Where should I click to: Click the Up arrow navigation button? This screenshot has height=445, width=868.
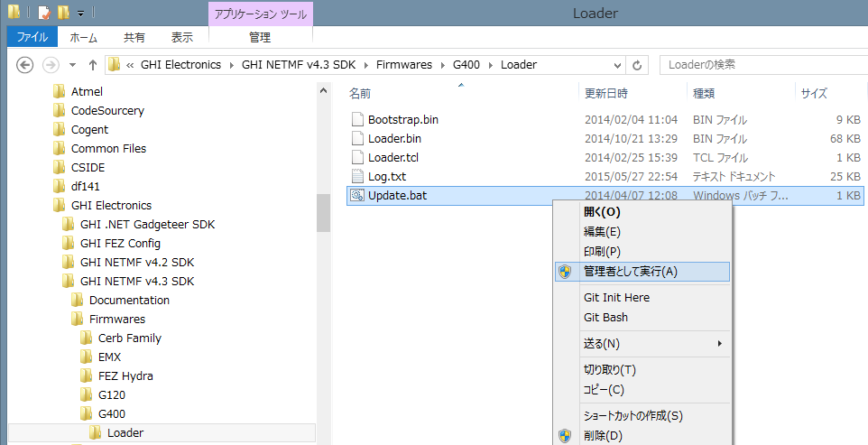[x=92, y=65]
